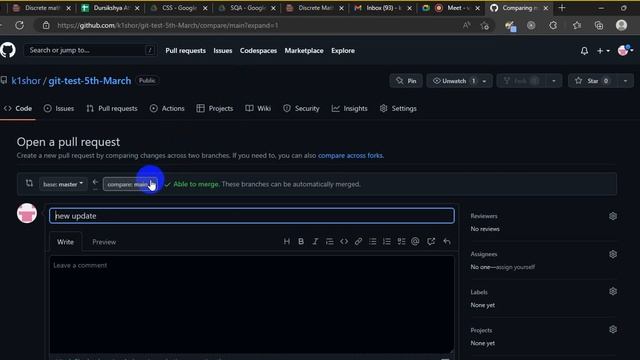This screenshot has width=640, height=360.
Task: Open browser profile avatar
Action: (621, 25)
